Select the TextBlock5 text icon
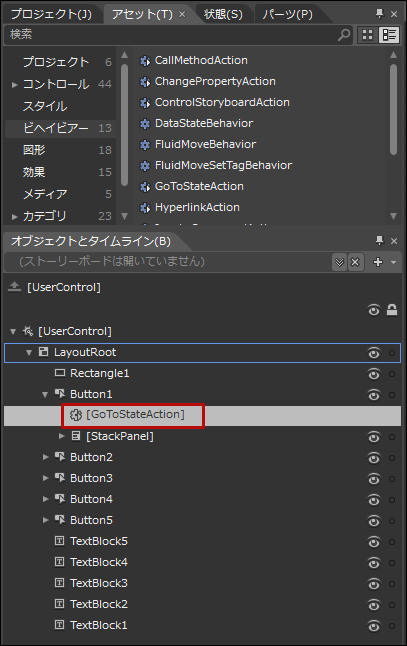This screenshot has height=646, width=407. (x=60, y=541)
